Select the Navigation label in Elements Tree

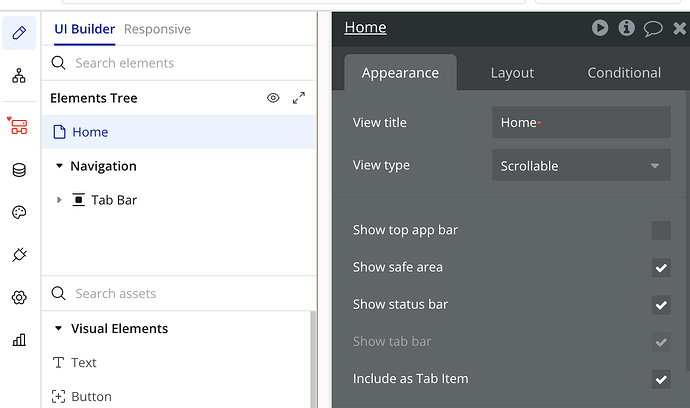103,166
